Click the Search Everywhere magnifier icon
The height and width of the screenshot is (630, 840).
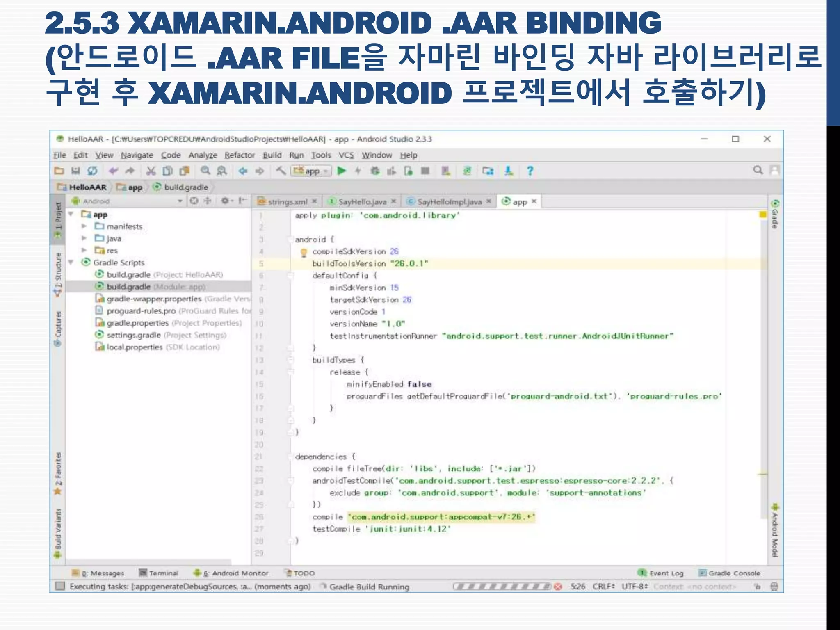758,170
